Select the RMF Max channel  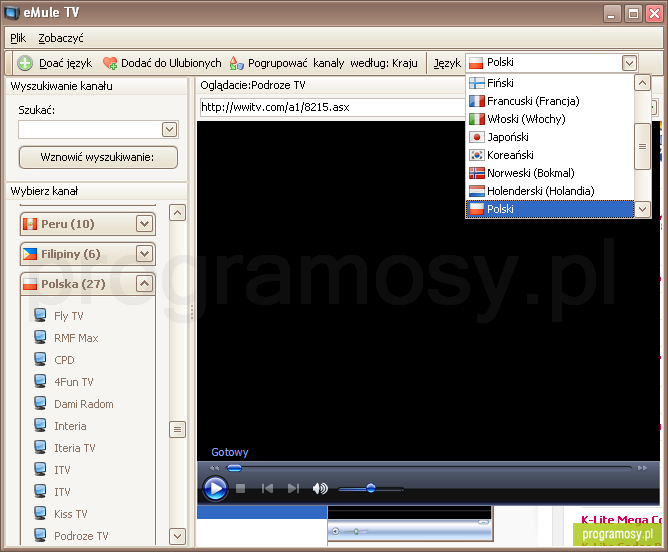tap(76, 338)
